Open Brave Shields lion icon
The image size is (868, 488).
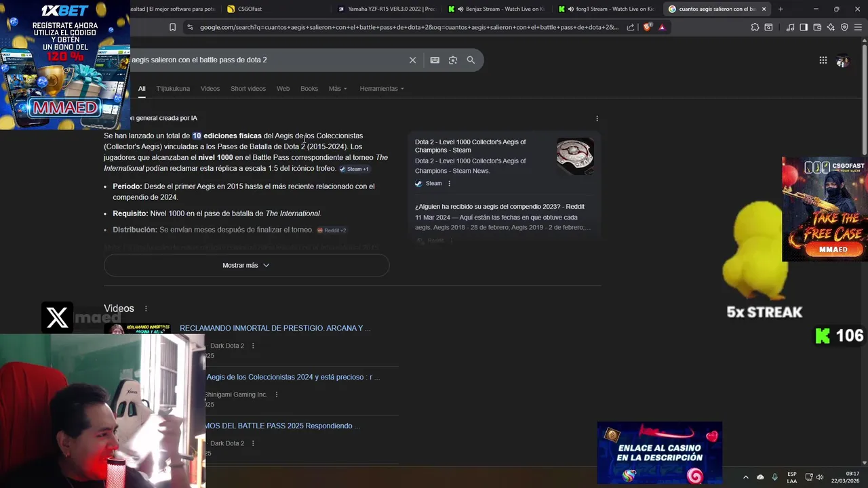pos(647,27)
